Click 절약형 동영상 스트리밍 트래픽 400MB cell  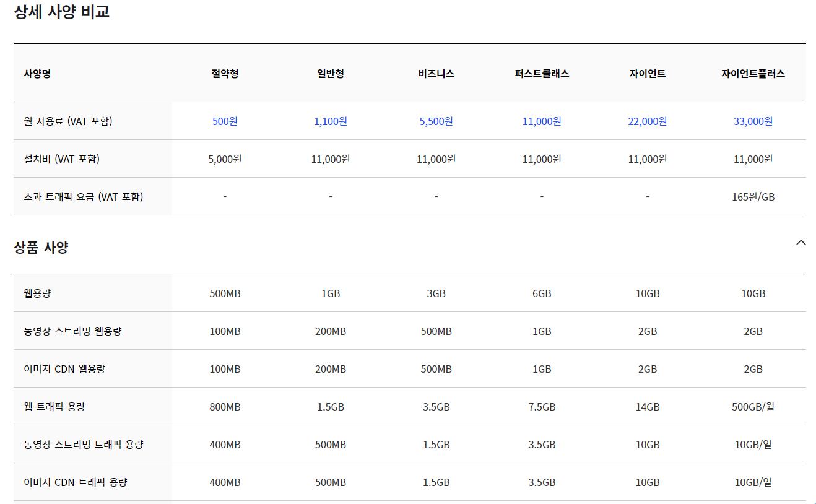[225, 445]
